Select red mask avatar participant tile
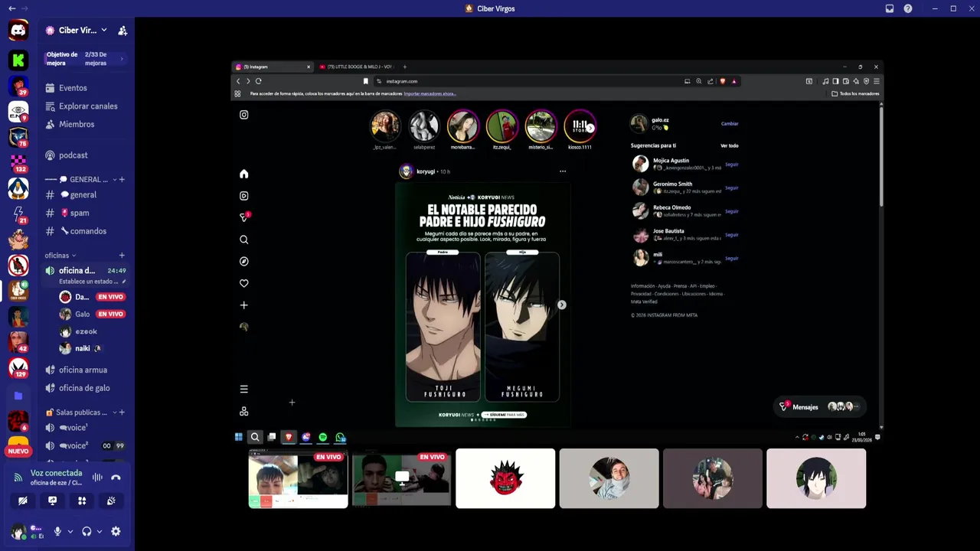Screen dimensions: 980x551 pos(505,478)
